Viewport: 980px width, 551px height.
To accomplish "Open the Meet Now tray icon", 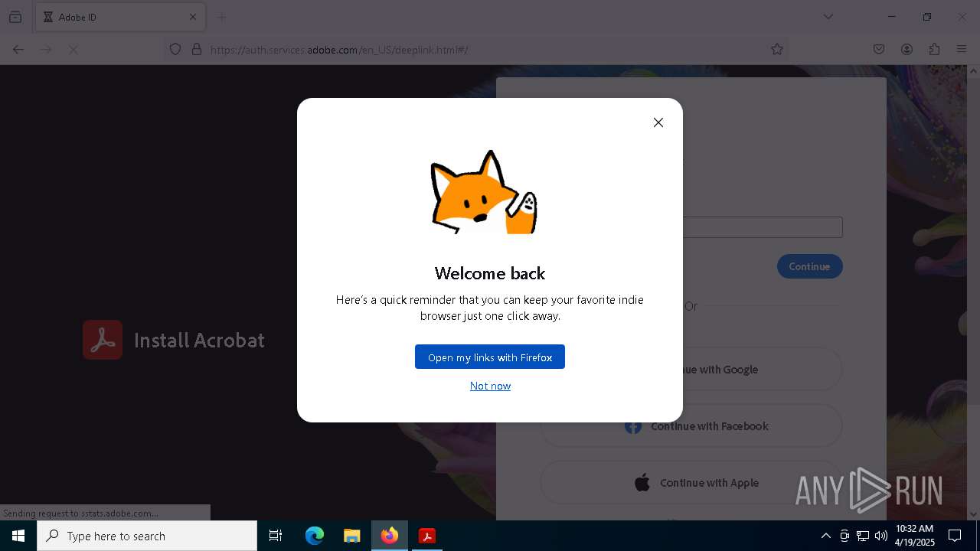I will (x=844, y=536).
